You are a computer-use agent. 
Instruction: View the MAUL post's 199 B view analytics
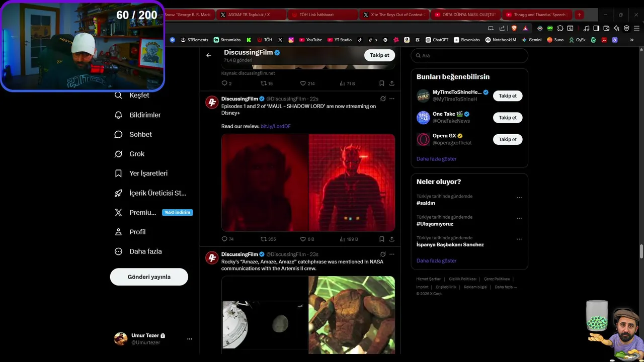(349, 239)
